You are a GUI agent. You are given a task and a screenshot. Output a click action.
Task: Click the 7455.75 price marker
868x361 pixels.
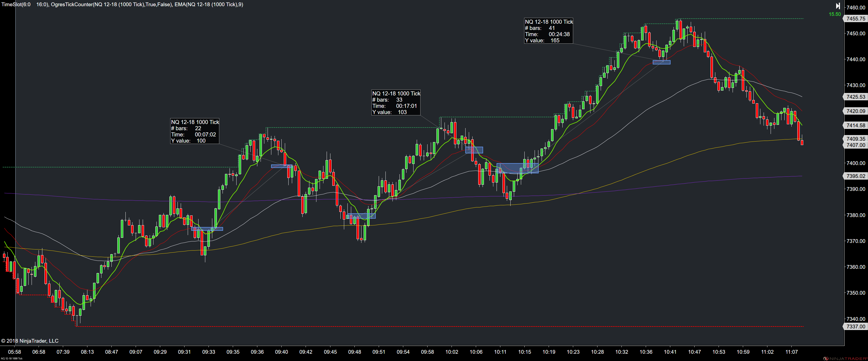(856, 19)
